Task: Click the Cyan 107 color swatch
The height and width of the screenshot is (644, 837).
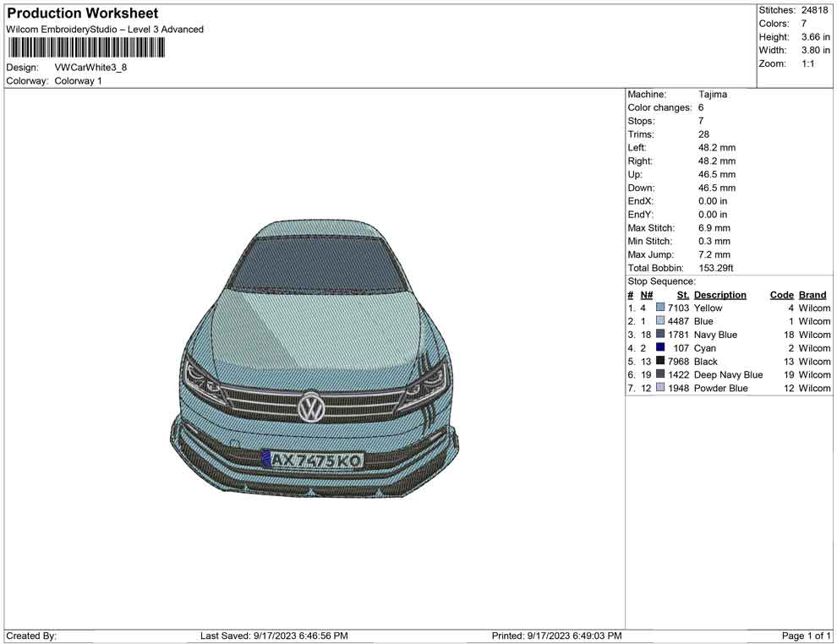Action: coord(660,347)
